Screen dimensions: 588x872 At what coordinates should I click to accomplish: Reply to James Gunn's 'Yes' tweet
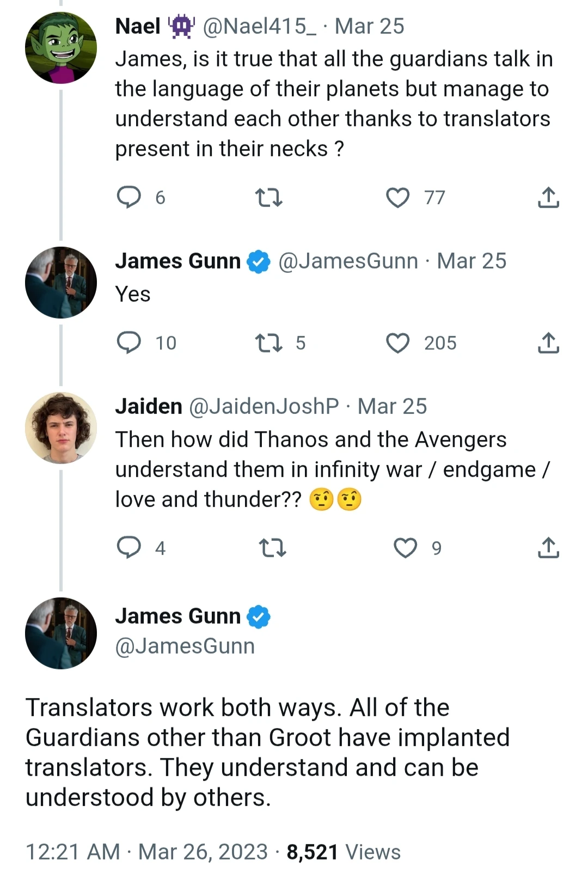coord(129,343)
